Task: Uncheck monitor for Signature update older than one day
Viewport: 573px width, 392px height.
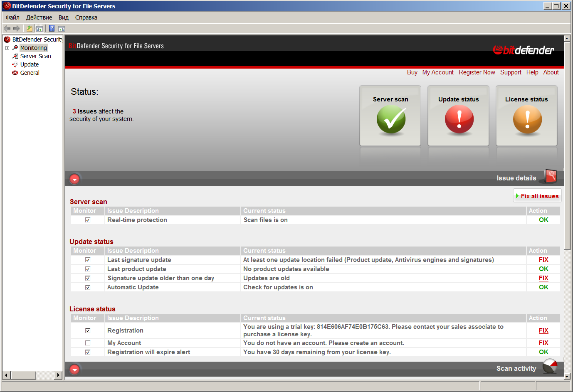Action: click(88, 278)
